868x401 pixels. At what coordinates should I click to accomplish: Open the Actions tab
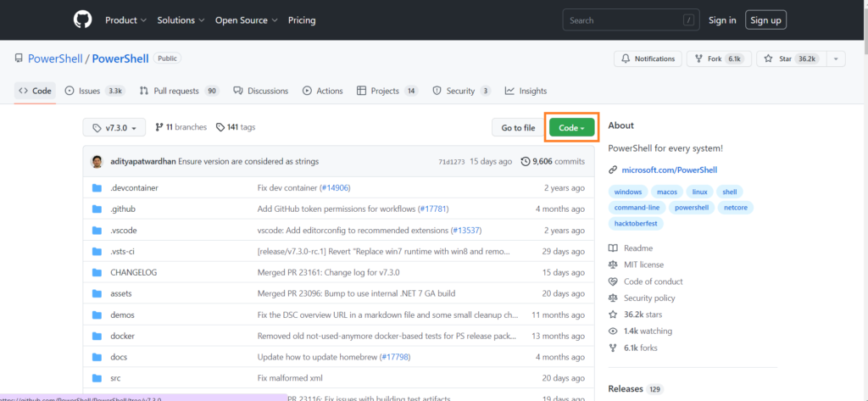click(x=323, y=91)
